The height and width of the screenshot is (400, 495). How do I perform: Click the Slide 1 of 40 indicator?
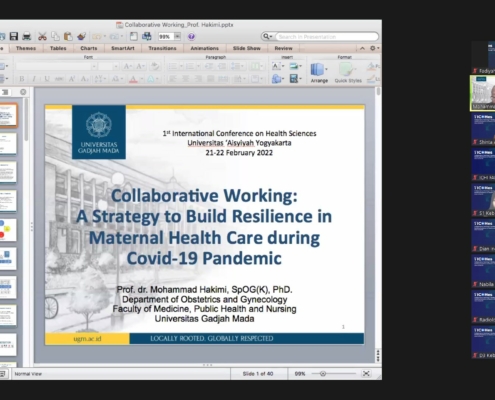coord(258,374)
